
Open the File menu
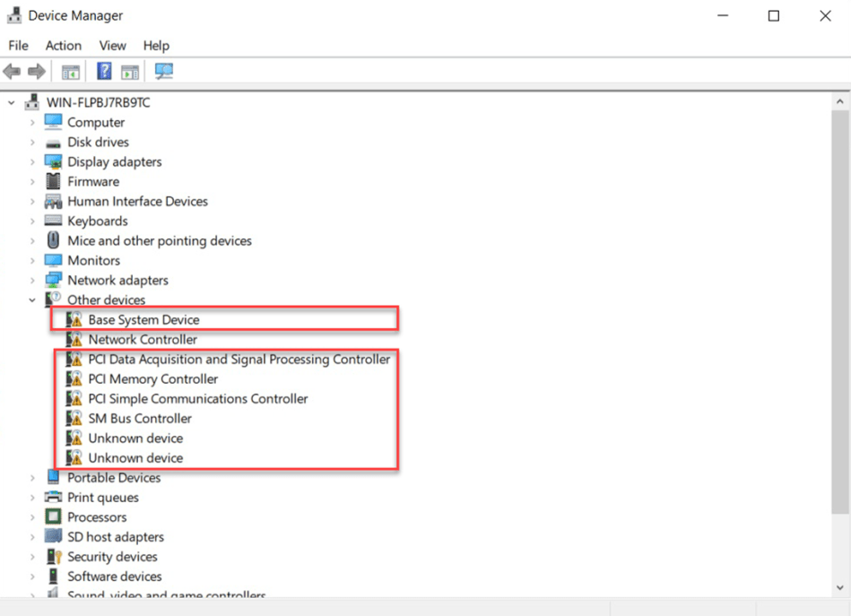click(x=17, y=46)
